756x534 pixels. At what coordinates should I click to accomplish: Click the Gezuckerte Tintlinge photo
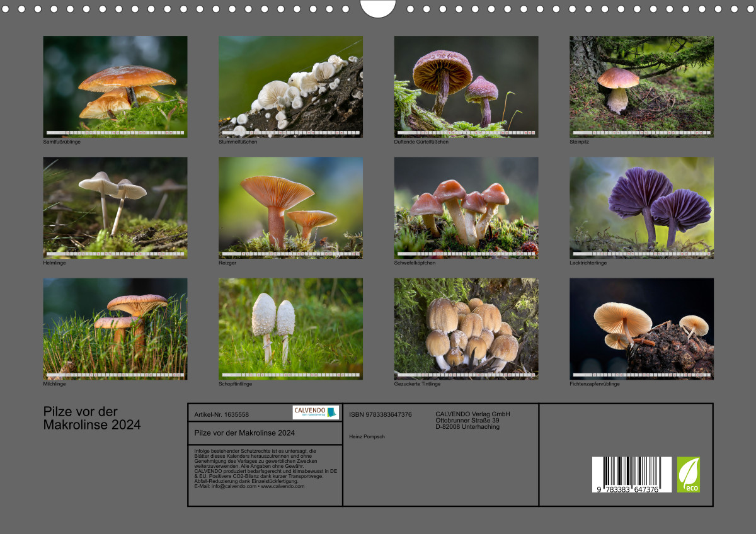pyautogui.click(x=466, y=329)
